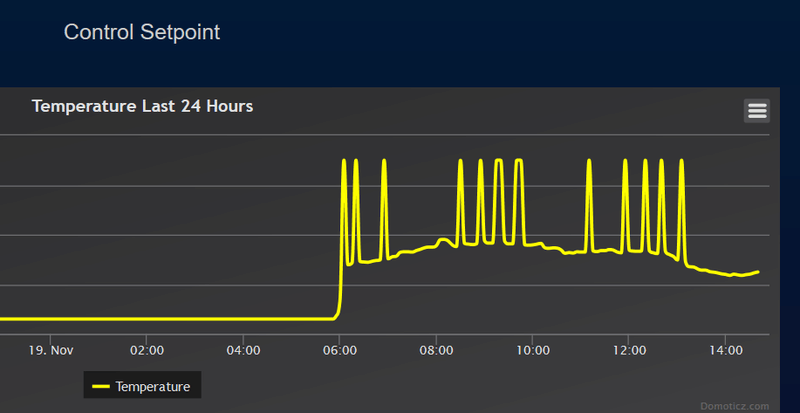The image size is (800, 413).
Task: Click the wide temperature peak before 10:00
Action: pyautogui.click(x=518, y=161)
